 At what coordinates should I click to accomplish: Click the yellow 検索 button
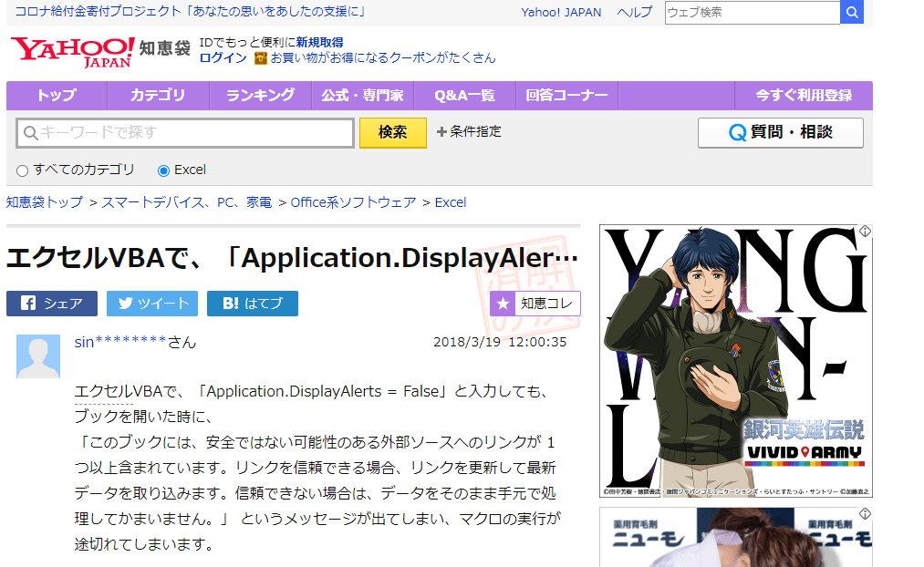393,132
